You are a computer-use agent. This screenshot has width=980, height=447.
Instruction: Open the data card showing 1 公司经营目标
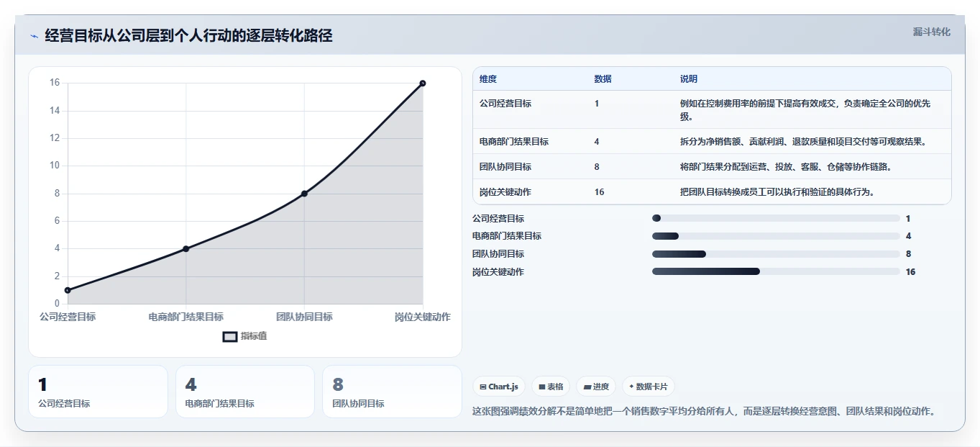pyautogui.click(x=98, y=392)
